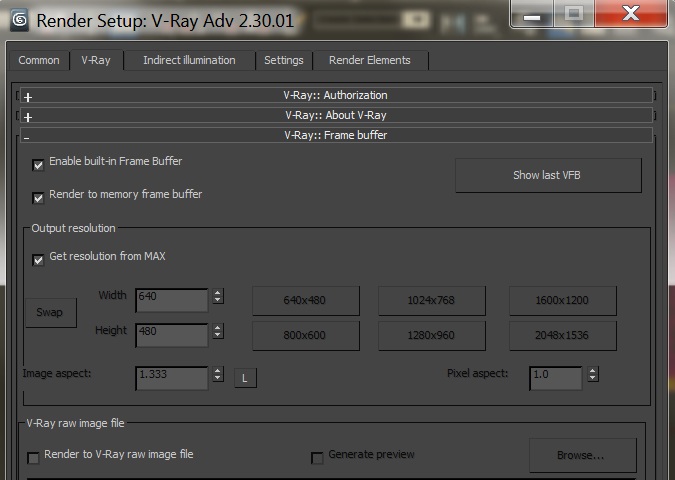Maximize the Render Setup window
This screenshot has height=480, width=675.
point(574,14)
